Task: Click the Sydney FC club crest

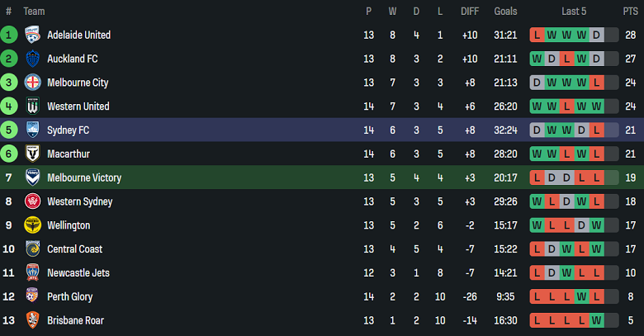Action: (x=32, y=130)
